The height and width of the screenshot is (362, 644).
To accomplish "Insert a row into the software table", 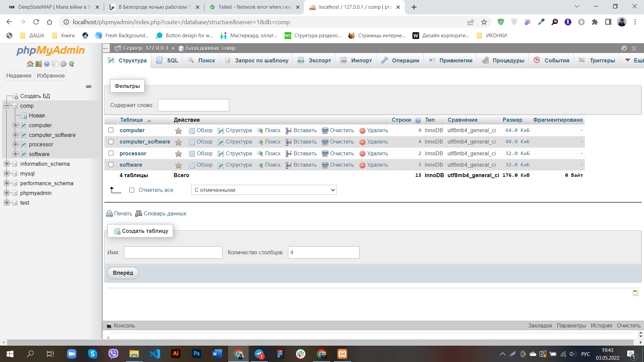I will pos(304,165).
